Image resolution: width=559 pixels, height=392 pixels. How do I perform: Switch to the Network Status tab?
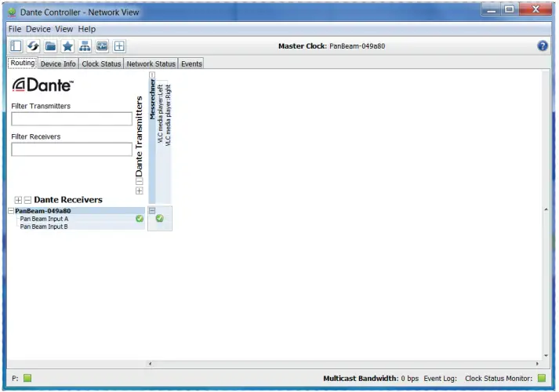coord(151,64)
